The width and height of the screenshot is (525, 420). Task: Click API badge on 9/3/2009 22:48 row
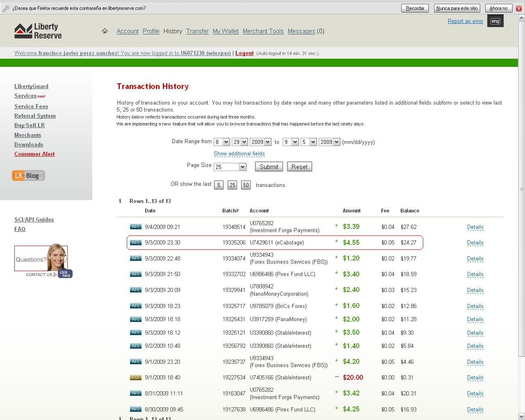coord(136,258)
